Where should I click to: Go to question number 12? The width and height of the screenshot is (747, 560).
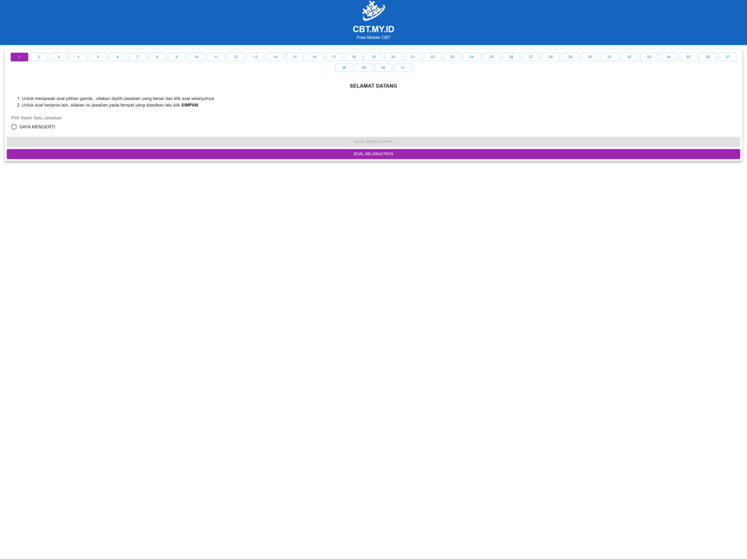[236, 57]
